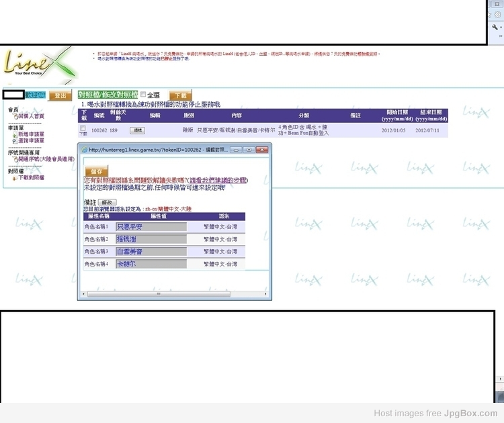Click the popup's horizontal scrollbar
Screen dimensions: 504x423
pyautogui.click(x=158, y=293)
